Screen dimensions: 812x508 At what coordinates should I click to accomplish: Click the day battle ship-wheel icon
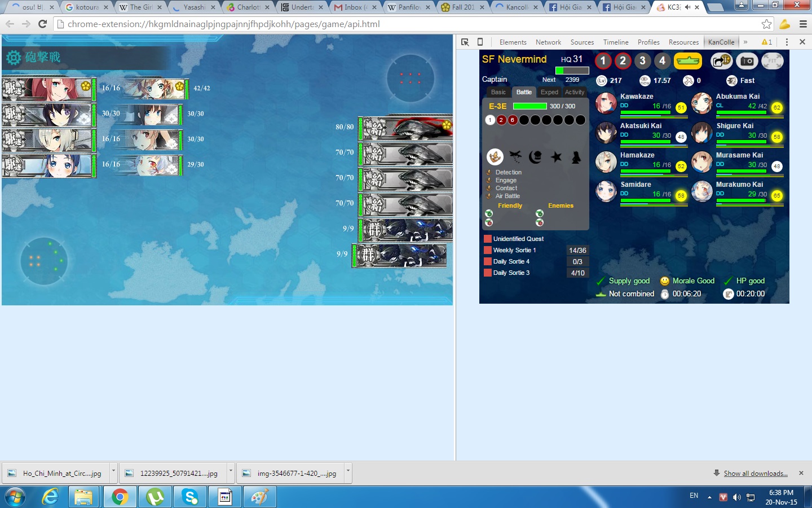coord(495,157)
